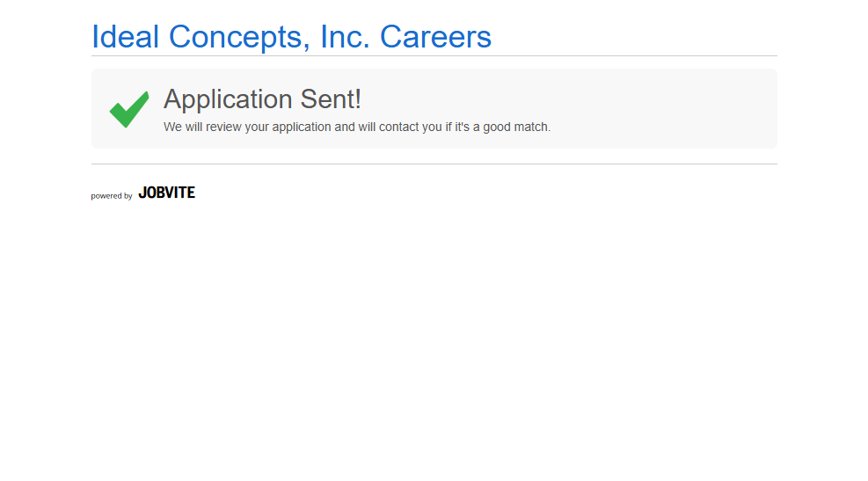The image size is (868, 481).
Task: Click the "We will review" message line
Action: tap(356, 127)
